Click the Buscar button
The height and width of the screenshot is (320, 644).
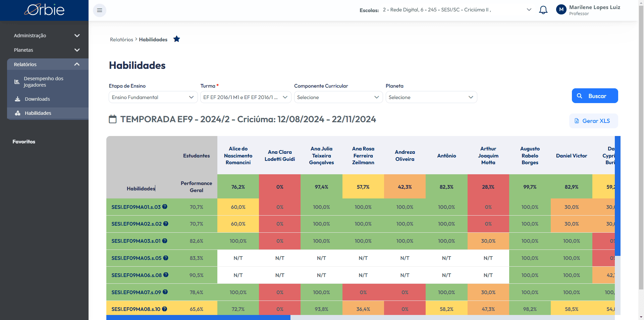click(595, 96)
